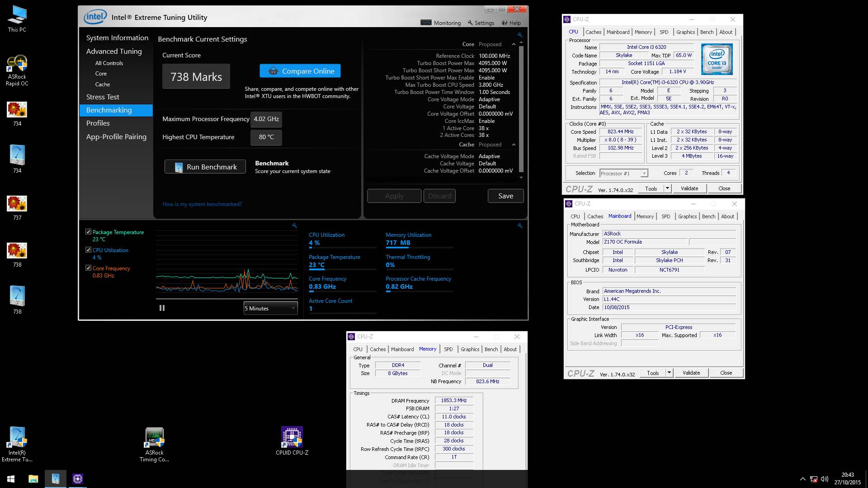Select Core under Advanced Tuning
The width and height of the screenshot is (868, 488).
101,74
